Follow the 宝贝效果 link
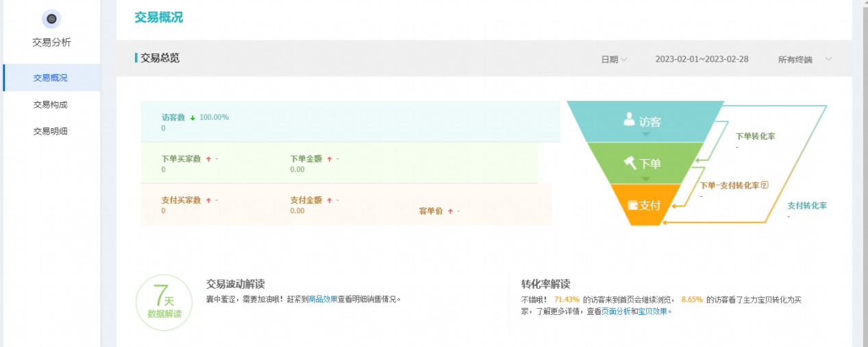Screen dimensions: 868x347 (x=652, y=311)
